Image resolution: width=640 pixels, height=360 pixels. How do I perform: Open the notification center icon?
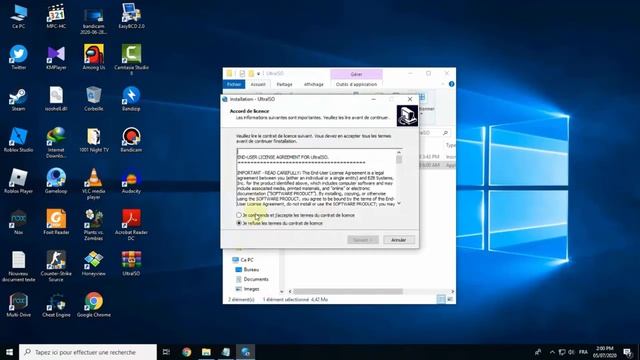coord(628,352)
